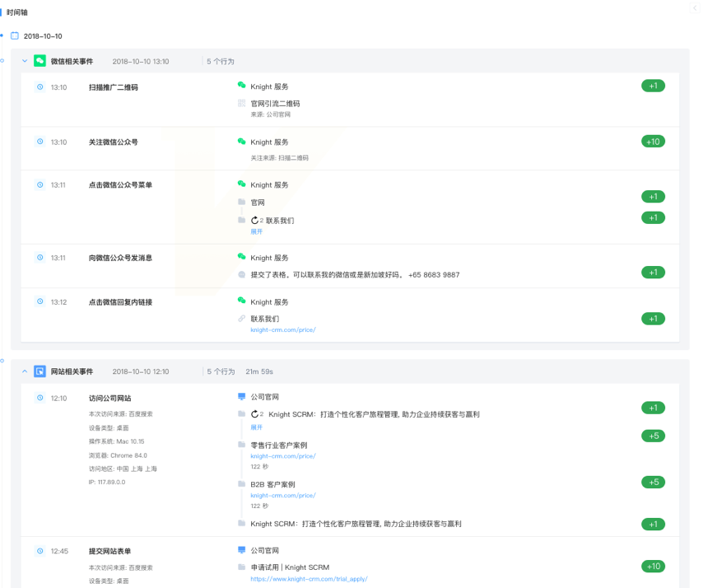Collapse the 微信相关事件 group chevron

click(x=25, y=61)
